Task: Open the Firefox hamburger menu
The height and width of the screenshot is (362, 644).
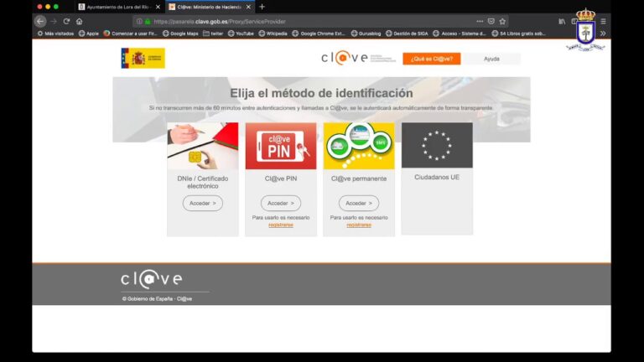Action: pyautogui.click(x=603, y=21)
